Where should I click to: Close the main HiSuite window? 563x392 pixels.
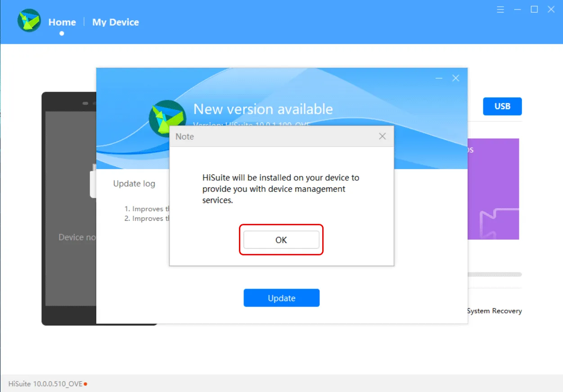(x=551, y=9)
